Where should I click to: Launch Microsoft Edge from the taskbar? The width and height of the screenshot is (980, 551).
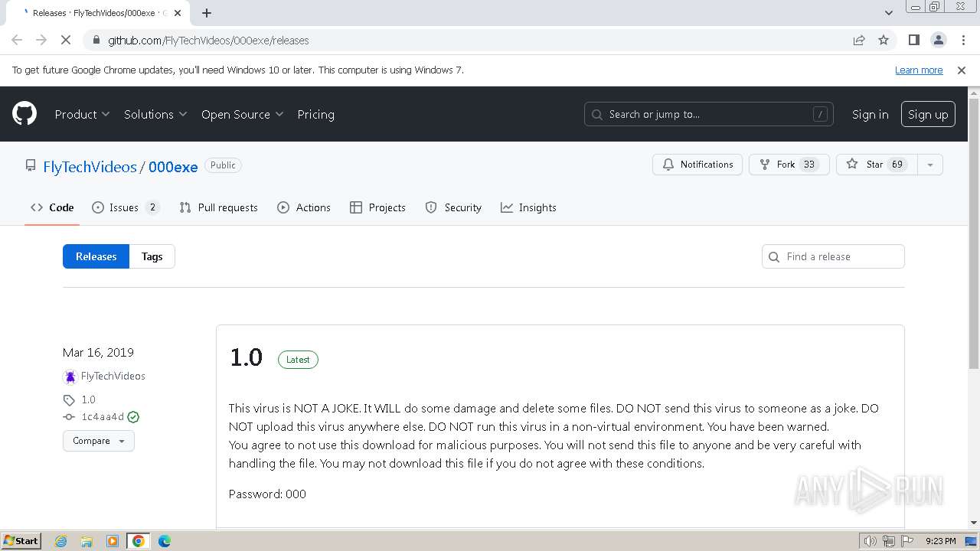click(x=165, y=541)
